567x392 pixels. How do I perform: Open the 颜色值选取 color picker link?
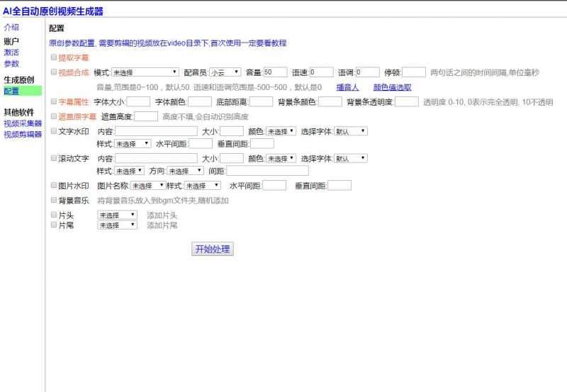click(392, 87)
